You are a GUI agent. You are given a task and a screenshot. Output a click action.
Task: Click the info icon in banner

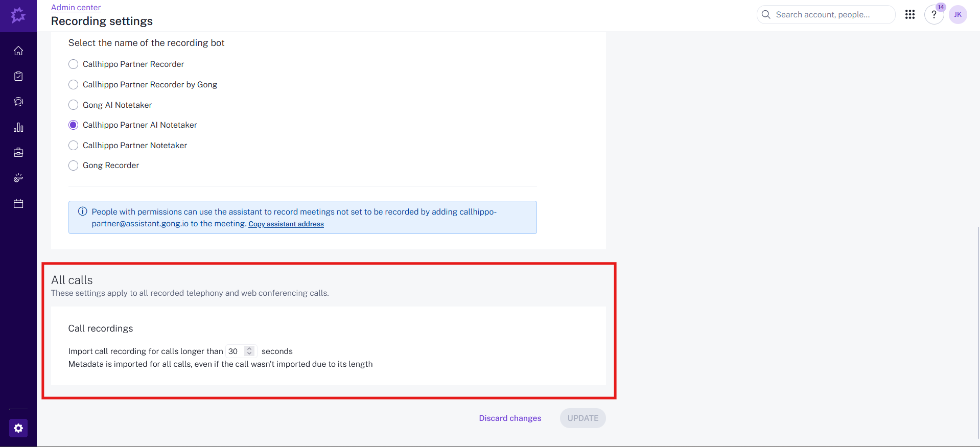(x=82, y=211)
